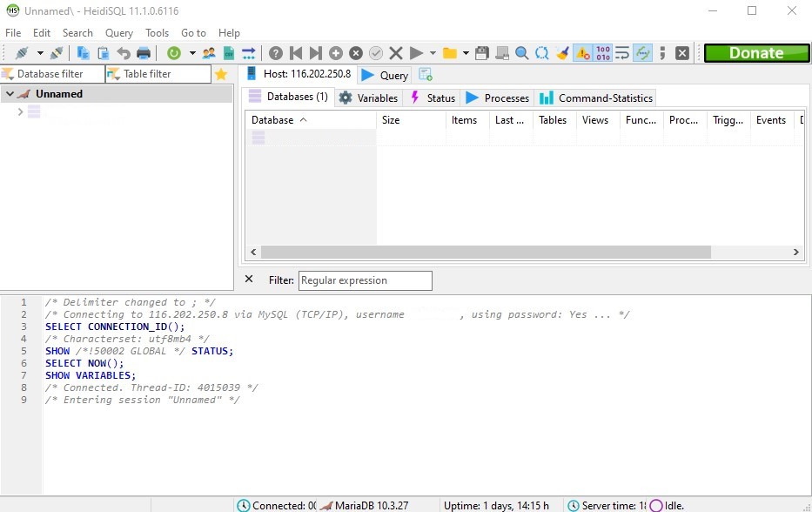Click the Paste toolbar icon
Image resolution: width=812 pixels, height=512 pixels.
click(103, 53)
